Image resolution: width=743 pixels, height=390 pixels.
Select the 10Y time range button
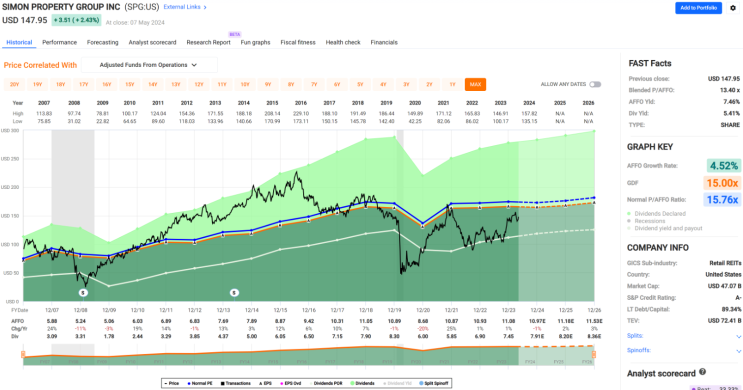click(x=245, y=84)
